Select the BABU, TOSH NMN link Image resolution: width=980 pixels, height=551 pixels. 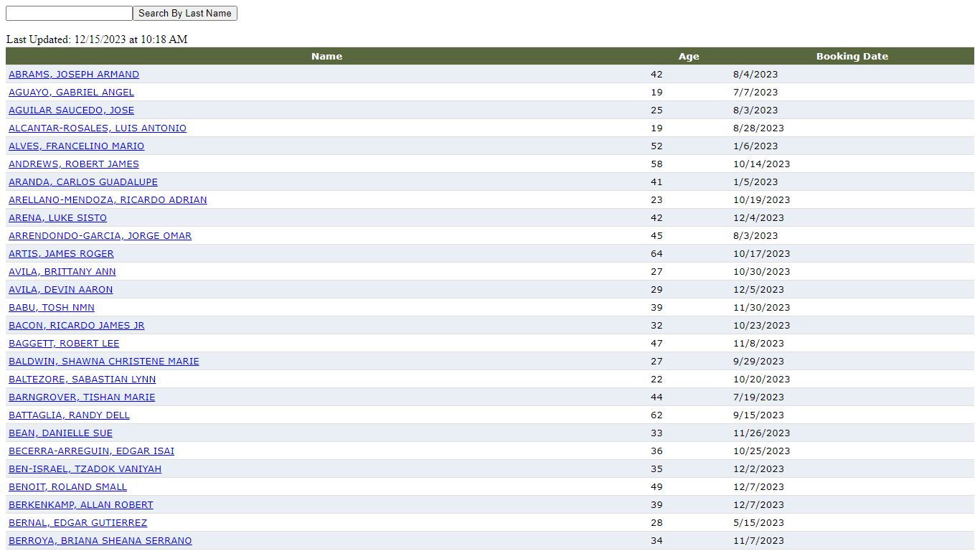click(52, 308)
